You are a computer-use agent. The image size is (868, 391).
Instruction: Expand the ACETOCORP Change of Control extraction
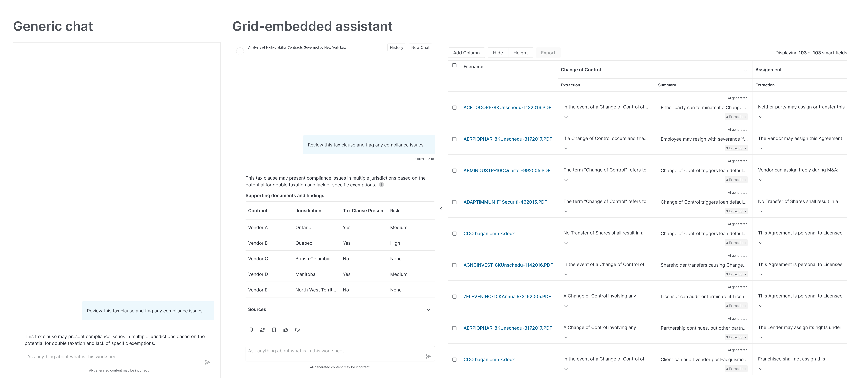pos(566,117)
